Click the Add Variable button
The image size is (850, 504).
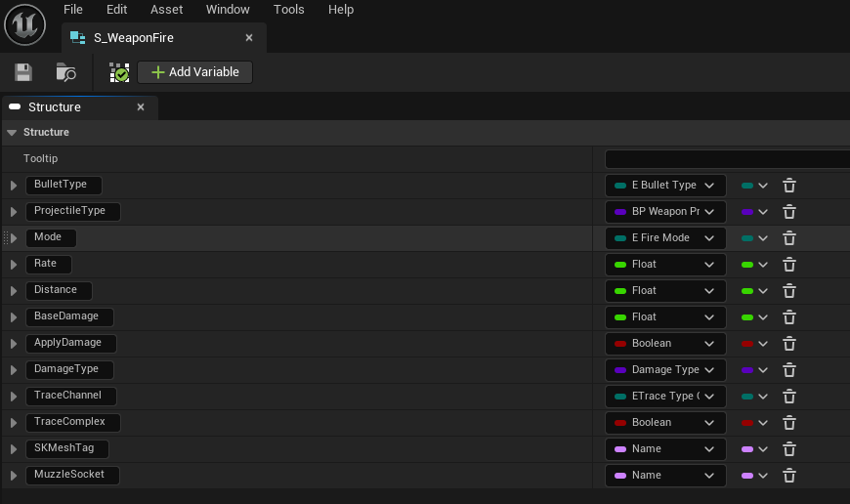195,72
